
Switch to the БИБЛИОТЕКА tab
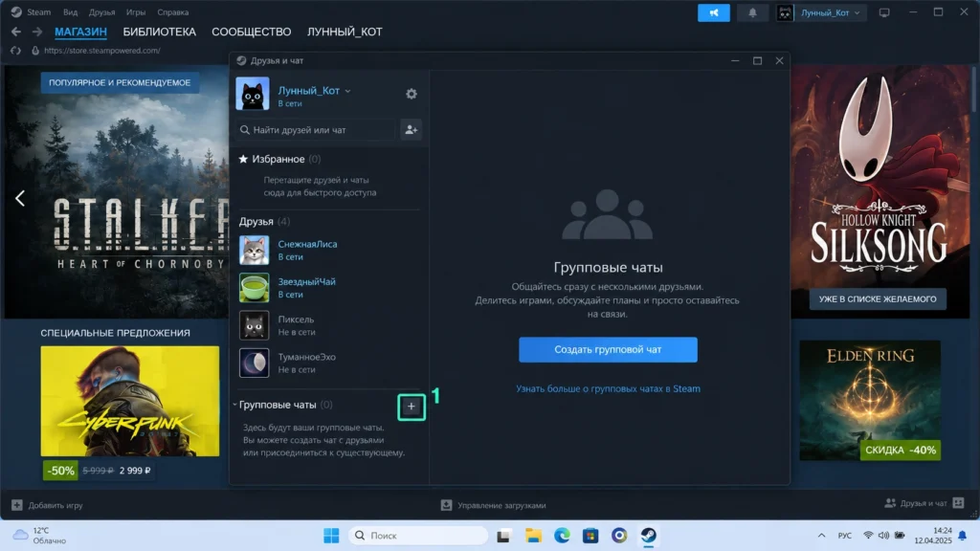[160, 32]
